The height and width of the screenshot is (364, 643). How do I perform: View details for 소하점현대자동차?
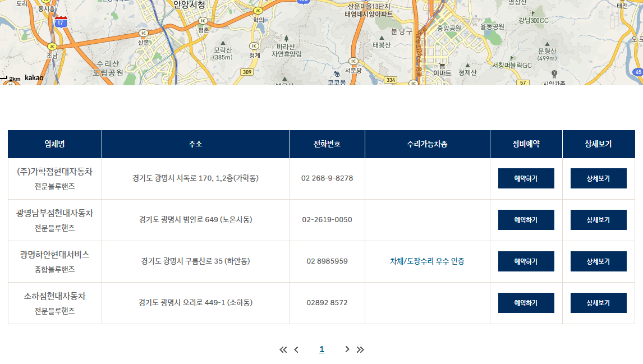click(598, 302)
